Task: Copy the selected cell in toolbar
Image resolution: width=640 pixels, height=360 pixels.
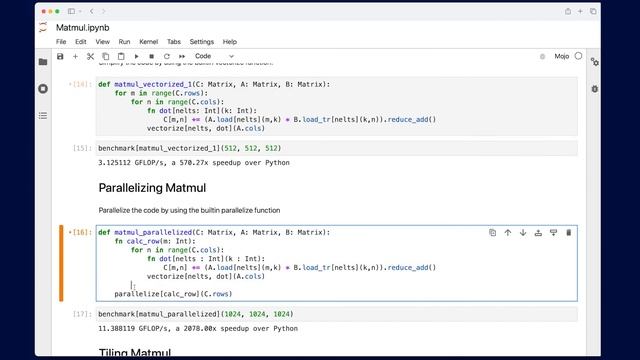Action: click(105, 56)
